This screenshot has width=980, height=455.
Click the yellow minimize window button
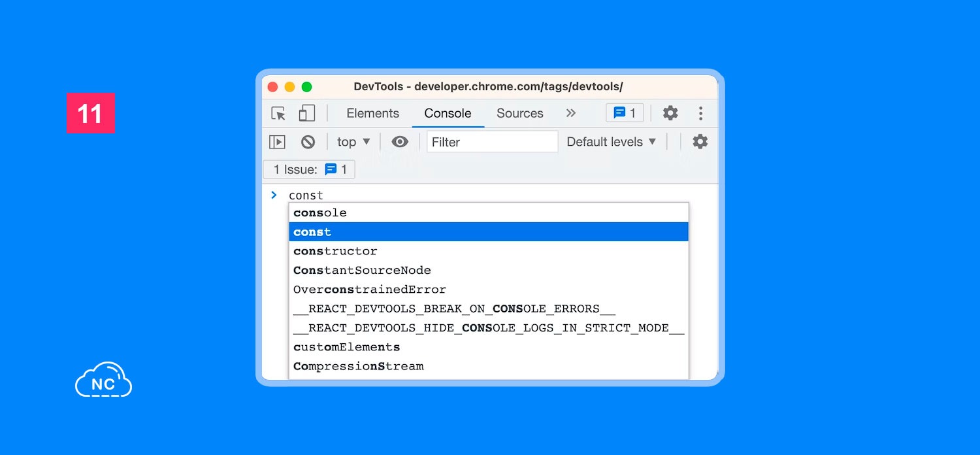click(289, 87)
